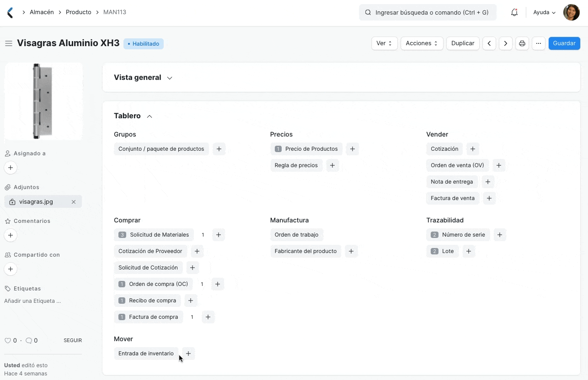Click Añadir una Etiqueta field
Viewport: 588px width, 380px height.
coord(32,301)
